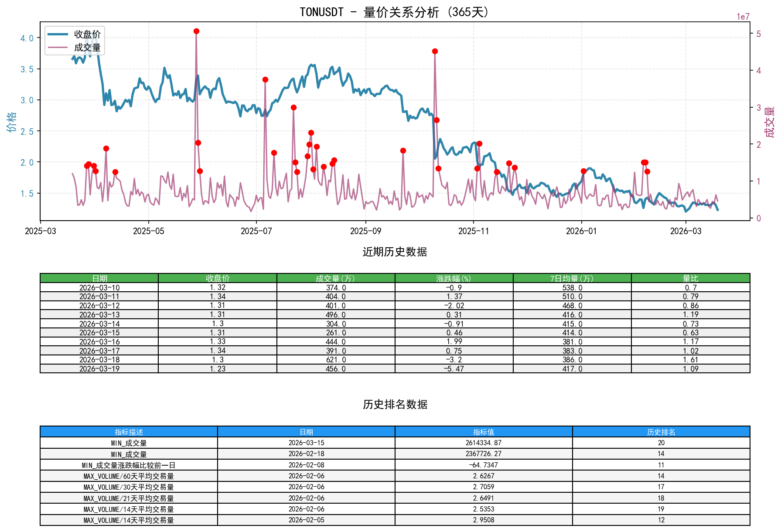
Task: Click the 2026-03-10 date cell
Action: (x=99, y=287)
